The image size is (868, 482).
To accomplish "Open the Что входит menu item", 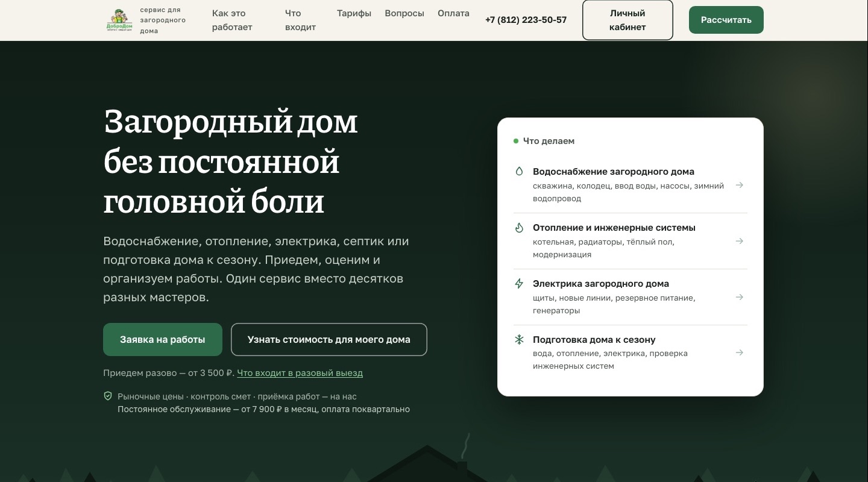I will 300,20.
